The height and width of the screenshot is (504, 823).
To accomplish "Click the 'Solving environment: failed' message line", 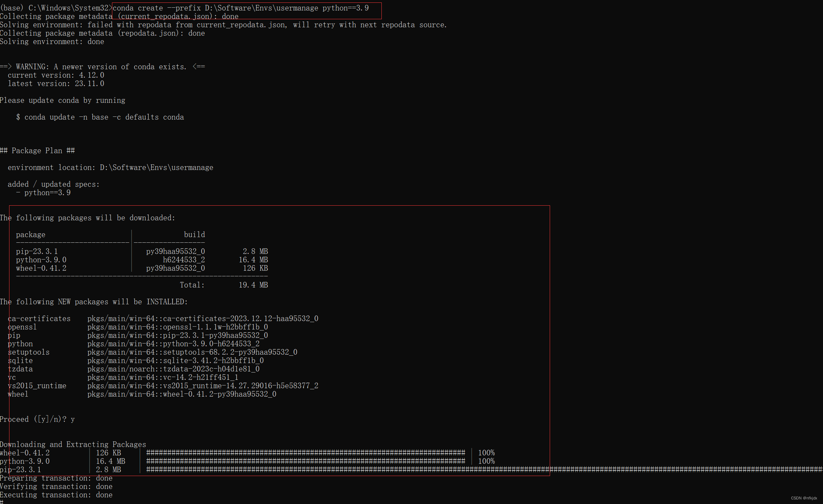I will (x=223, y=25).
